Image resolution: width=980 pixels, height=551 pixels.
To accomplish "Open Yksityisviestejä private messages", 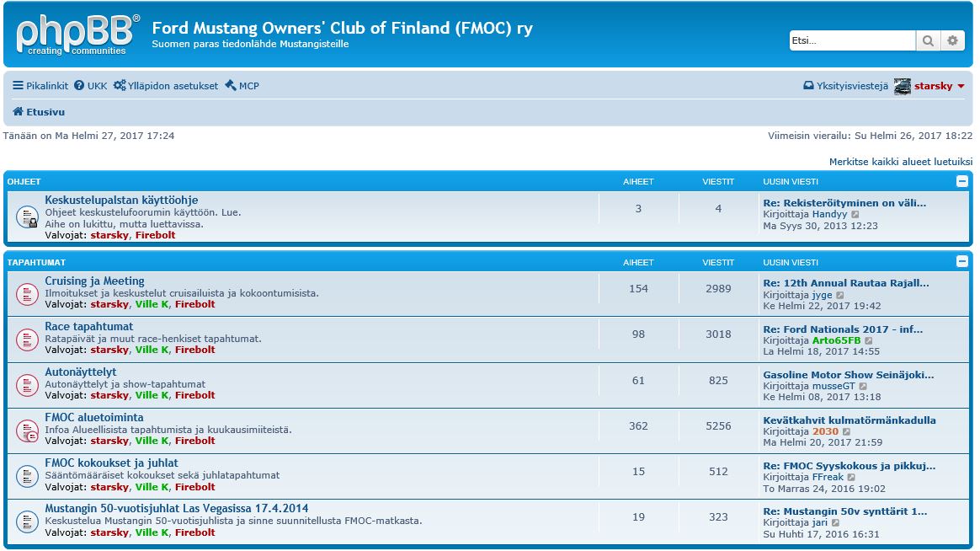I will (846, 86).
